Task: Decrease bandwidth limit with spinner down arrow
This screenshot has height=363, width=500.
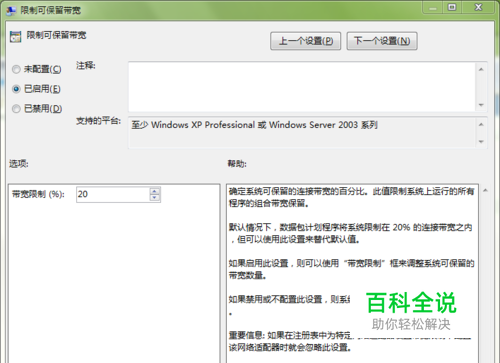Action: tap(155, 198)
